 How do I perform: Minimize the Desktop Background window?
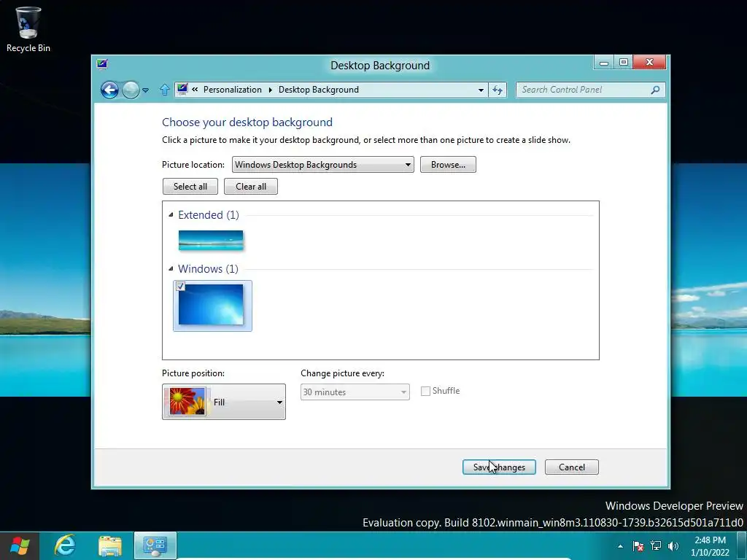coord(603,63)
